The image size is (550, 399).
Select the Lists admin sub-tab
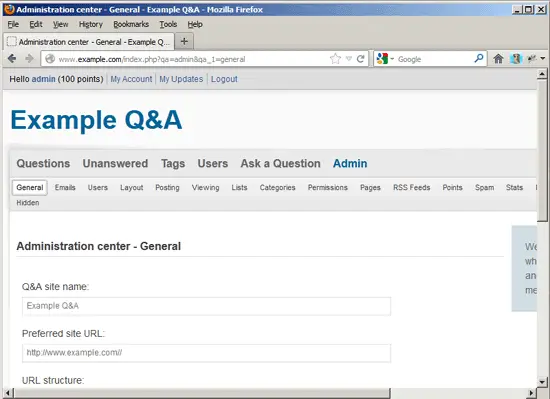click(x=239, y=188)
